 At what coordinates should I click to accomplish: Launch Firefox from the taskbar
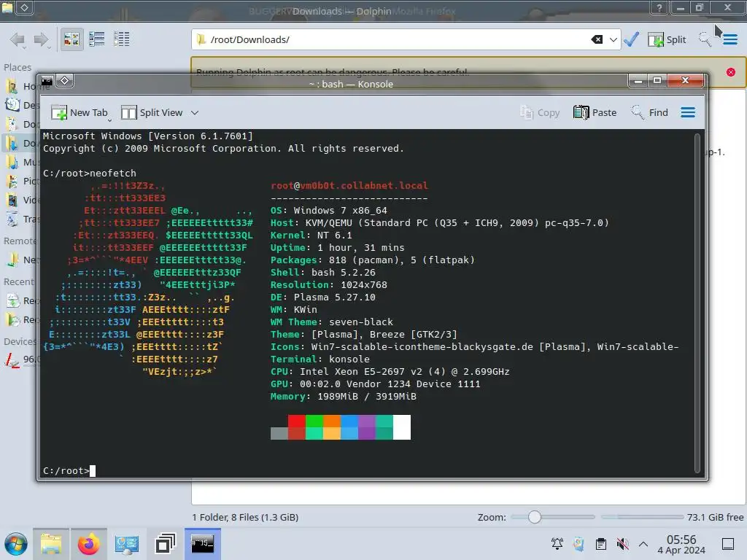tap(88, 544)
